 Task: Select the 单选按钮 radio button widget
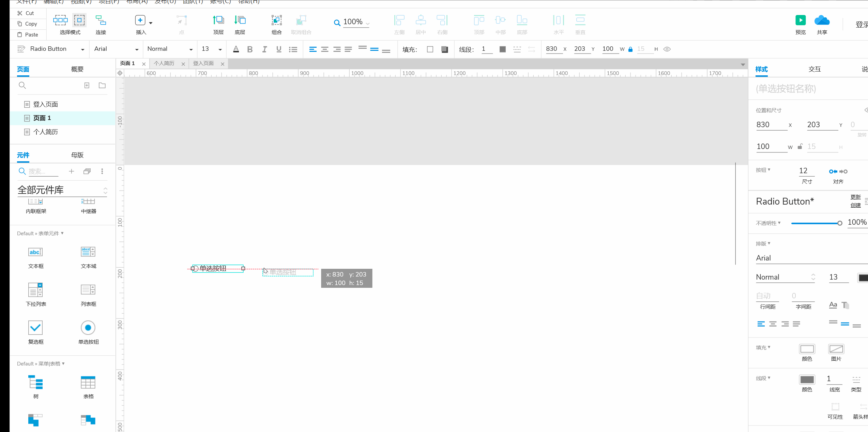pos(88,332)
